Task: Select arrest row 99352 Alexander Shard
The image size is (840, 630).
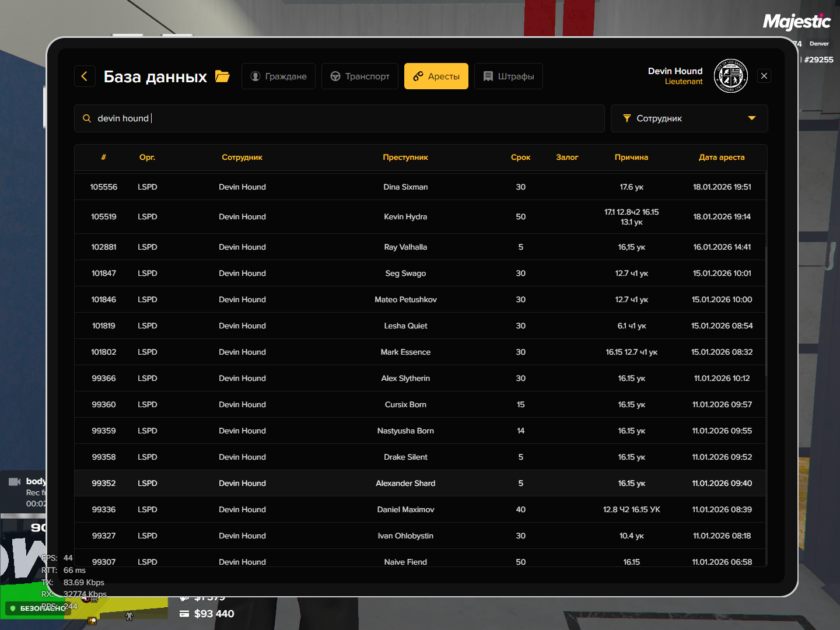Action: tap(420, 483)
